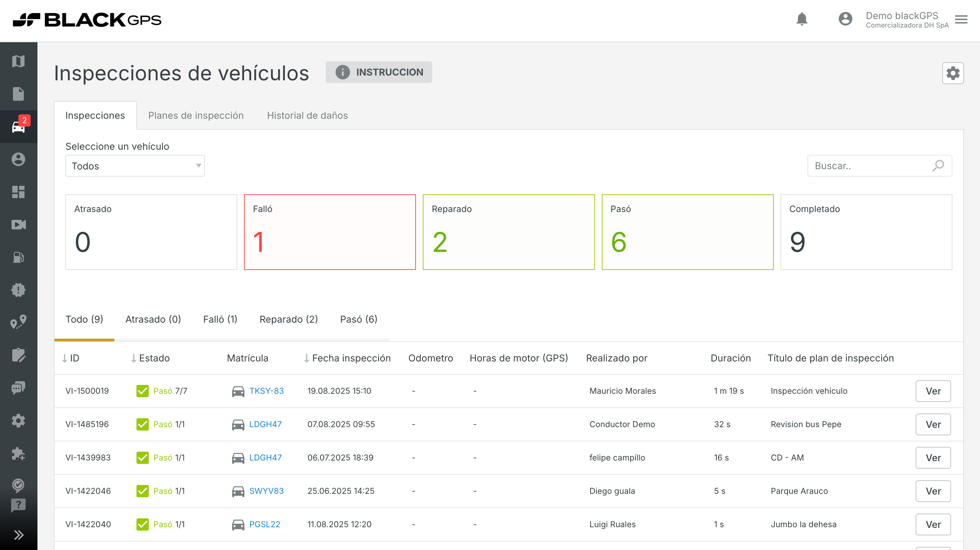The image size is (980, 550).
Task: Click the INSTRUCCION button
Action: (379, 72)
